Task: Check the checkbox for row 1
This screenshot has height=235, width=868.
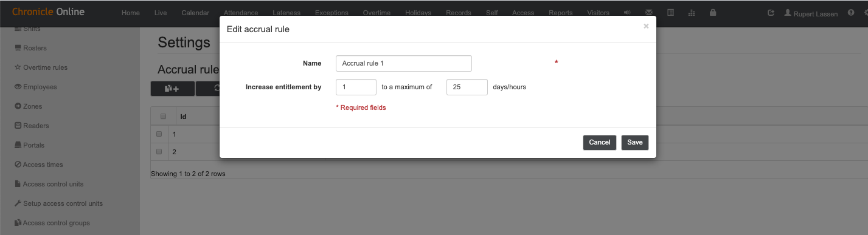Action: pyautogui.click(x=159, y=134)
